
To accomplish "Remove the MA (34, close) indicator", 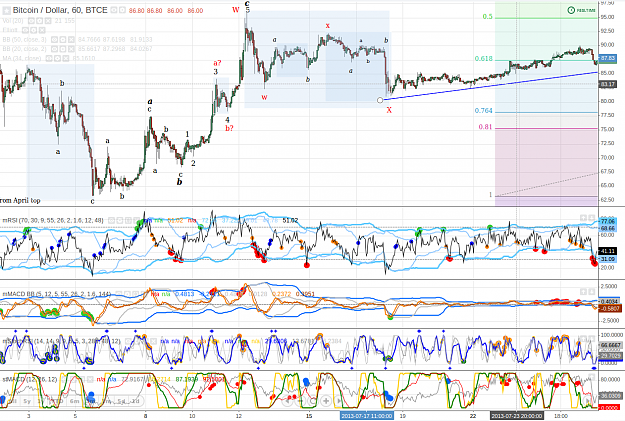I will (66, 58).
